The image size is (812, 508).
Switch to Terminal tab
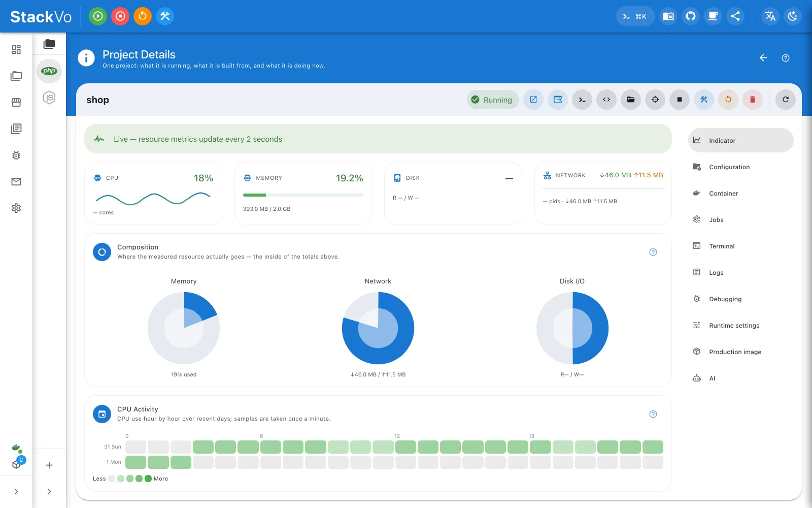(x=740, y=246)
